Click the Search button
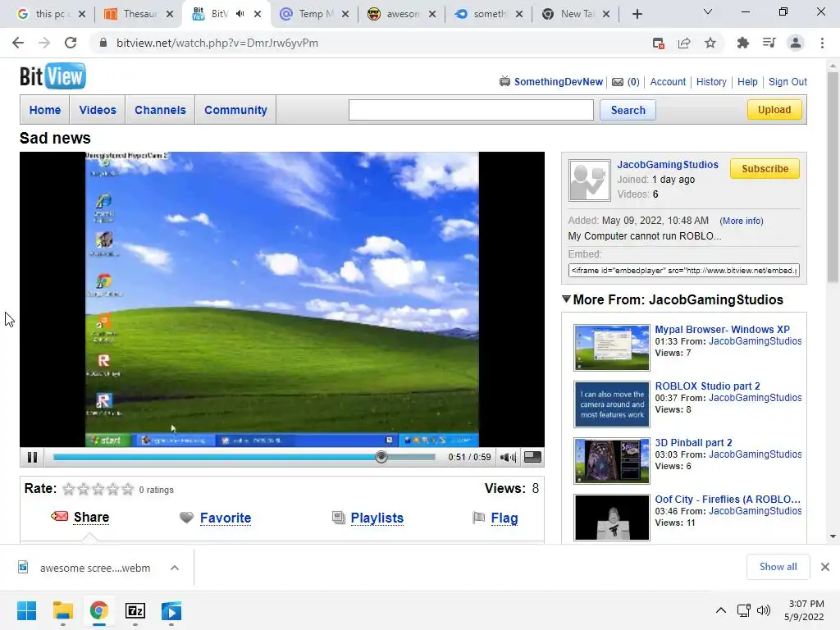The height and width of the screenshot is (630, 840). 628,110
